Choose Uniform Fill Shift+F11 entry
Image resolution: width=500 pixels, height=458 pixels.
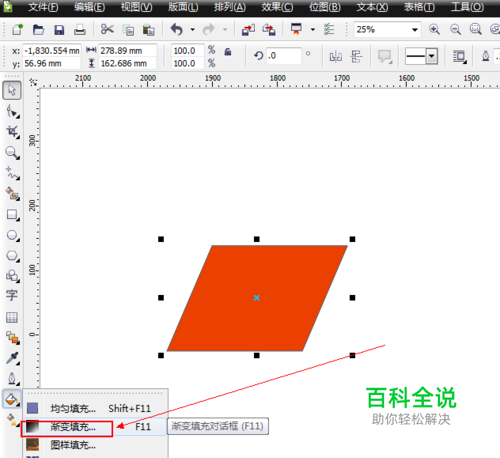[95, 408]
